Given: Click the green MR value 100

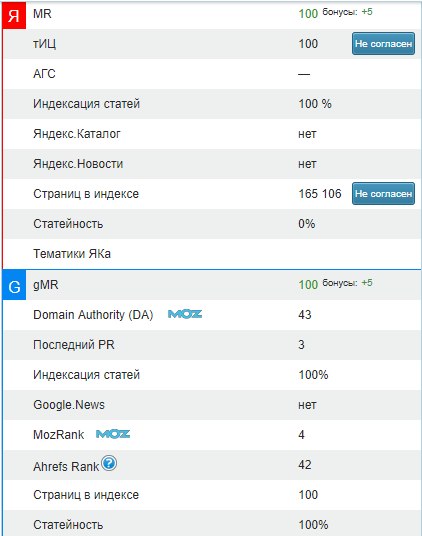Looking at the screenshot, I should click(308, 14).
